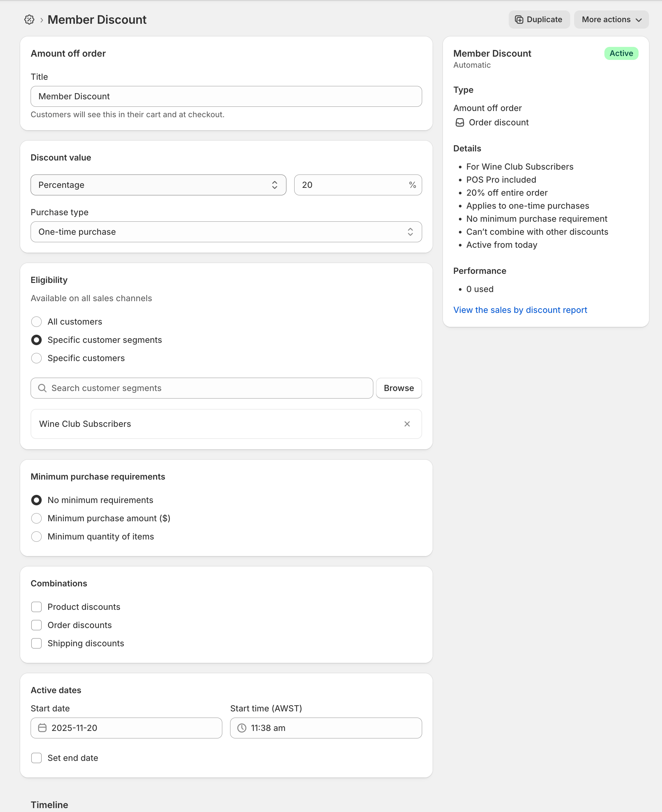
Task: Choose the Specific customers radio option
Action: point(36,358)
